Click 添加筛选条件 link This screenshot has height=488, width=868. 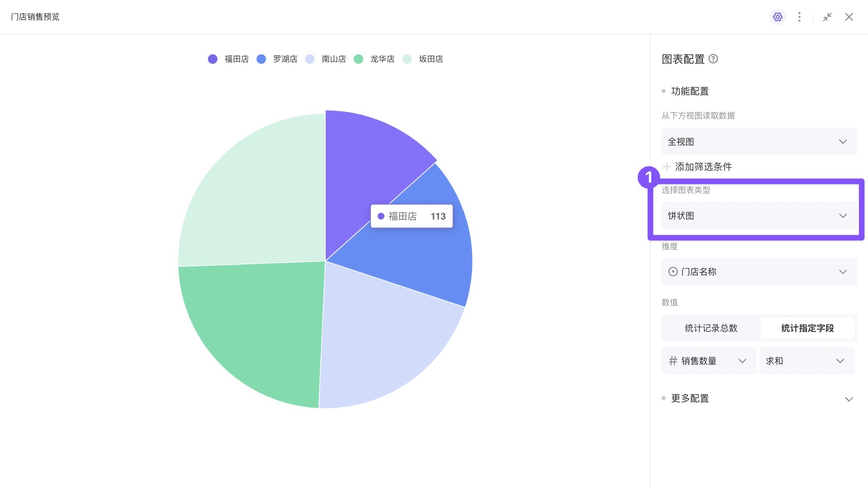[x=703, y=166]
